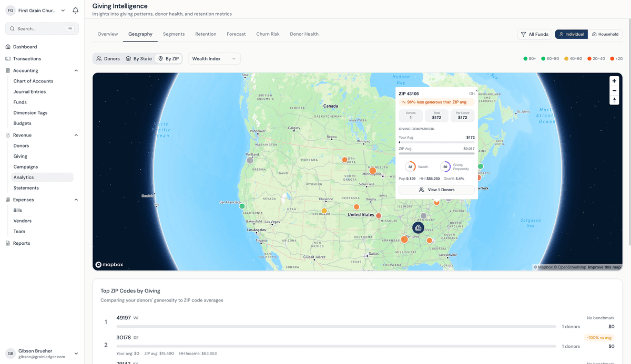Click the orange marker near Minneapolis
The image size is (631, 364).
point(372,171)
